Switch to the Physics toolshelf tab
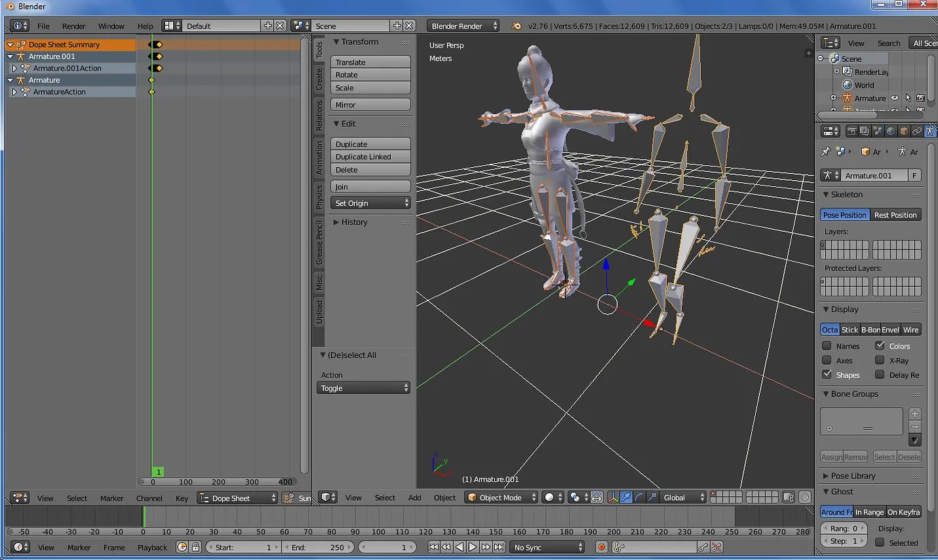 319,197
